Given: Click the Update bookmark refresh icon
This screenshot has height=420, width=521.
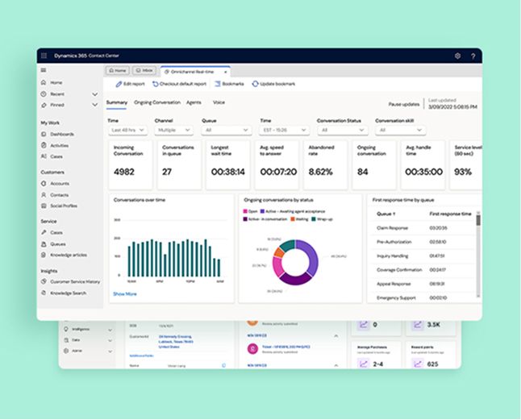Looking at the screenshot, I should click(x=255, y=84).
